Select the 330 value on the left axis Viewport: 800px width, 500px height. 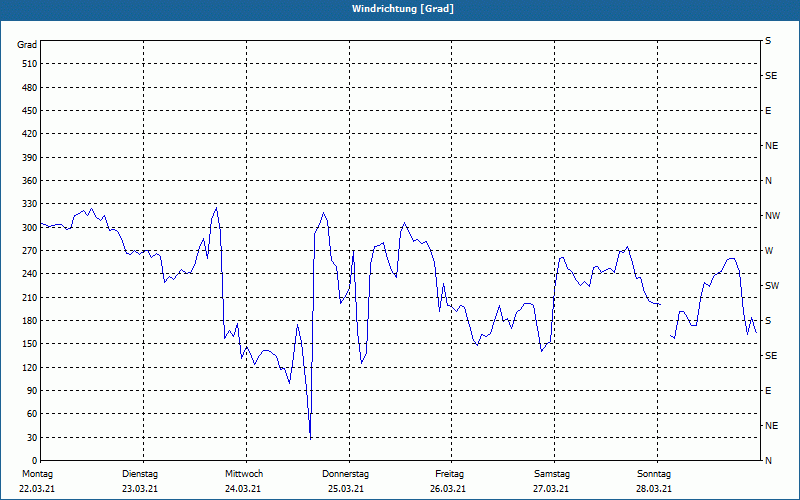coord(30,204)
